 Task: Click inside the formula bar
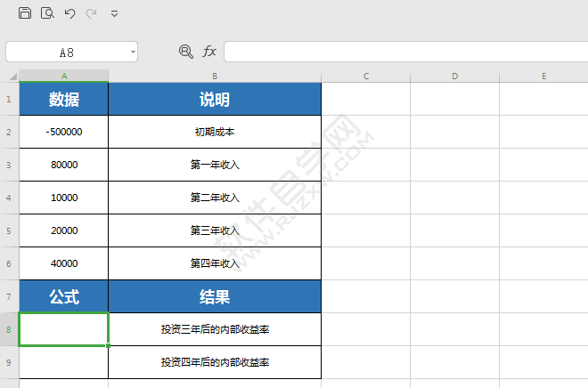(x=405, y=52)
